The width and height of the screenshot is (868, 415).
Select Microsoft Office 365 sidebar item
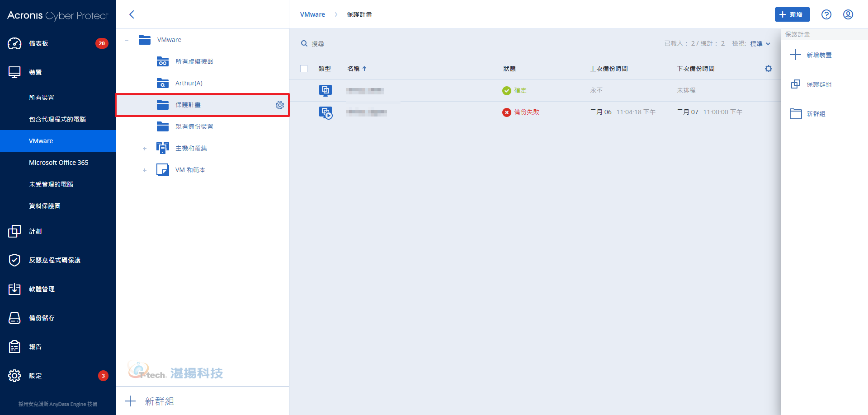(58, 163)
